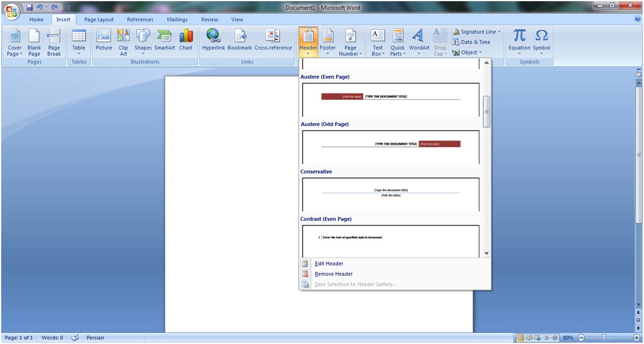
Task: Click the Words: 0 count
Action: point(52,338)
